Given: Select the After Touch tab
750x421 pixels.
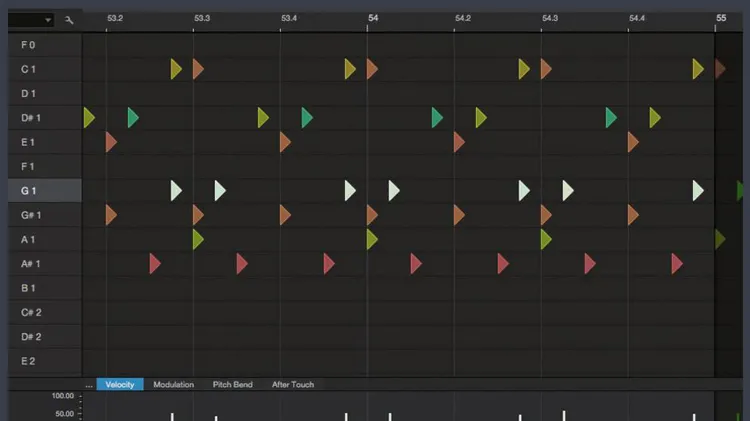Looking at the screenshot, I should click(x=292, y=384).
